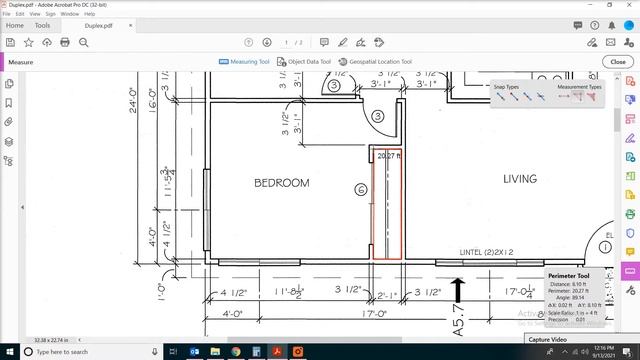Open the yellow Comment tool in right pane

[x=630, y=252]
